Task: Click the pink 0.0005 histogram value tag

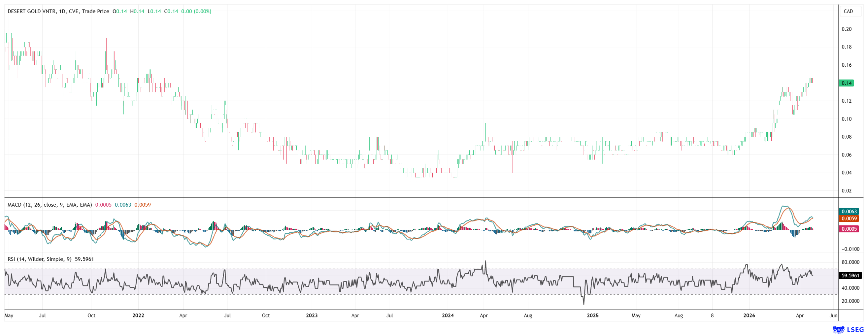Action: click(849, 229)
